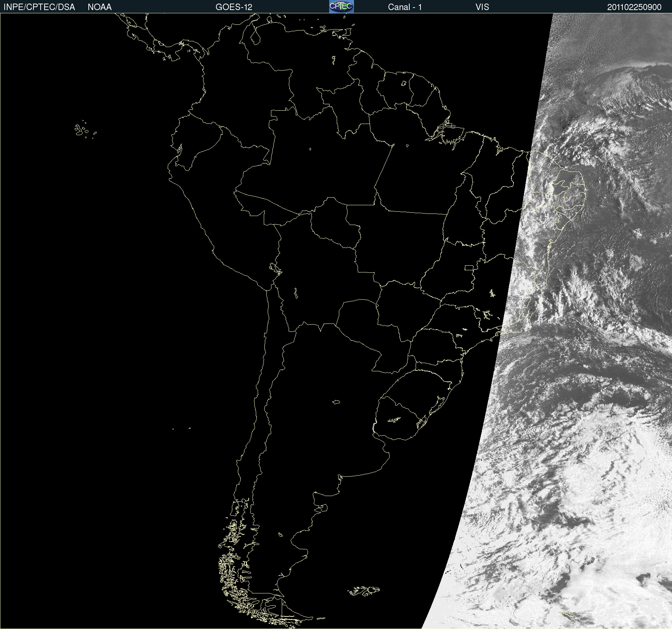
Task: Click the GOES-12 satellite label
Action: coord(234,7)
